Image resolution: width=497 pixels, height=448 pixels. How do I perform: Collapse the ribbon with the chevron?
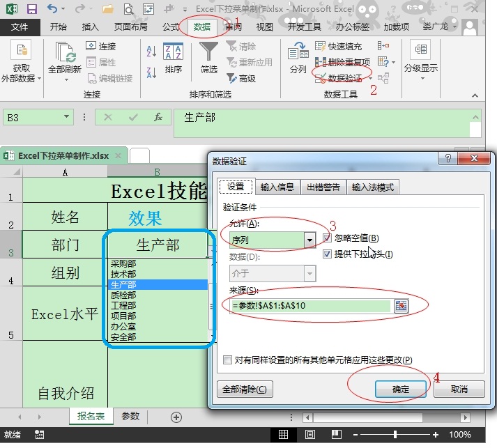(475, 95)
